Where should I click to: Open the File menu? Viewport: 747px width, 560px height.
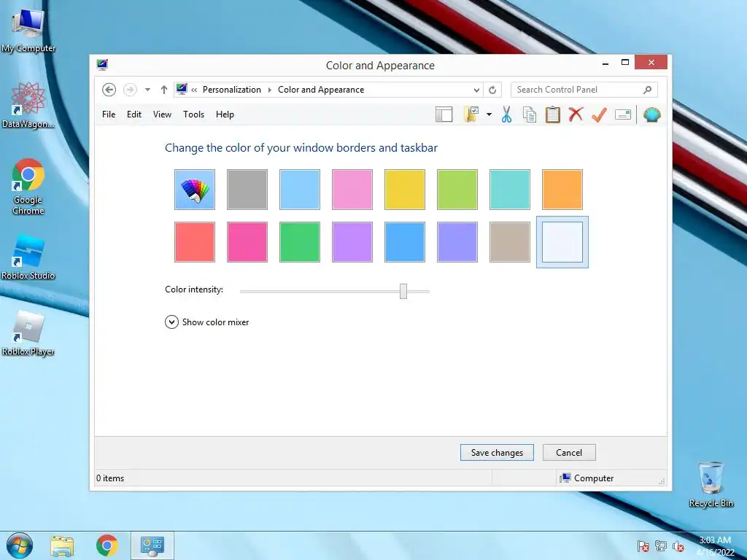click(x=109, y=114)
